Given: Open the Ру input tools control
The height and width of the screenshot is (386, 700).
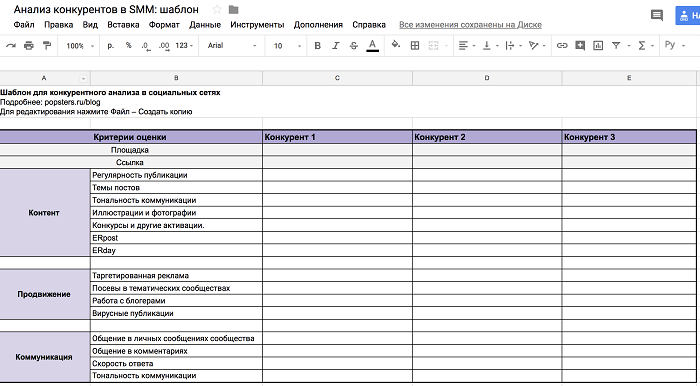Looking at the screenshot, I should pyautogui.click(x=674, y=46).
